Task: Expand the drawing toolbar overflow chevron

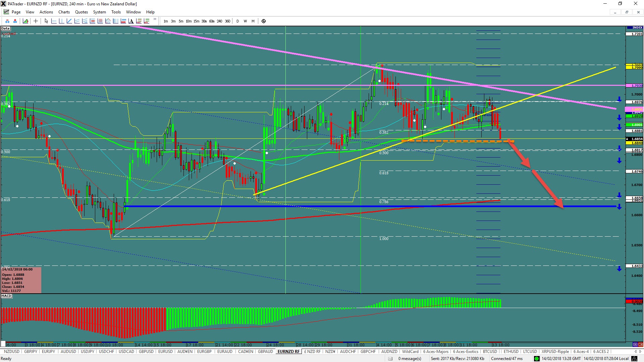Action: coord(155,19)
